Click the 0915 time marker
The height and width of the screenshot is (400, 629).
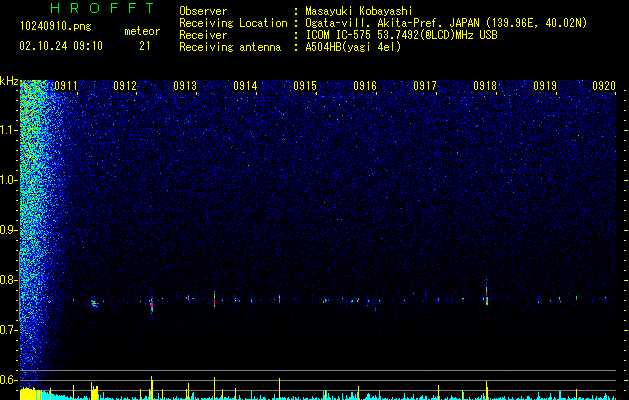[x=305, y=86]
